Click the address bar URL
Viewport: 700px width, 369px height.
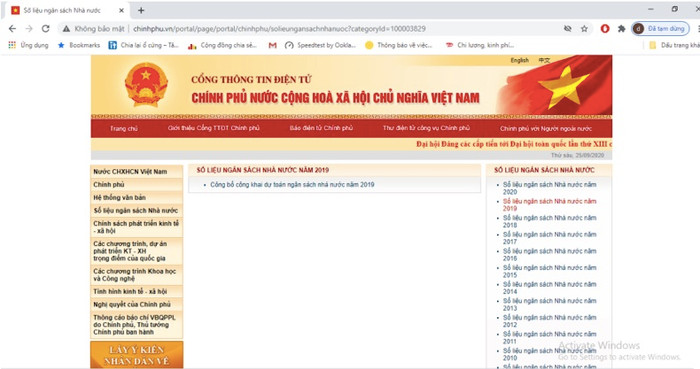click(x=279, y=29)
